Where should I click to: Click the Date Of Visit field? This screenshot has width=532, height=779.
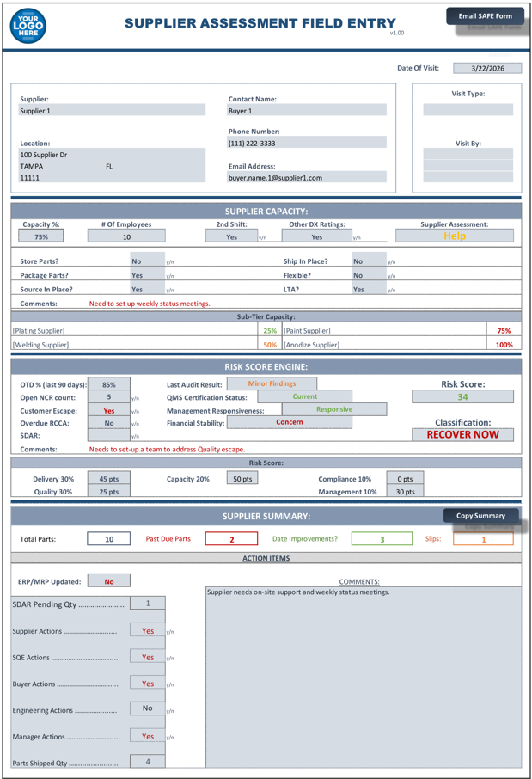pos(487,68)
